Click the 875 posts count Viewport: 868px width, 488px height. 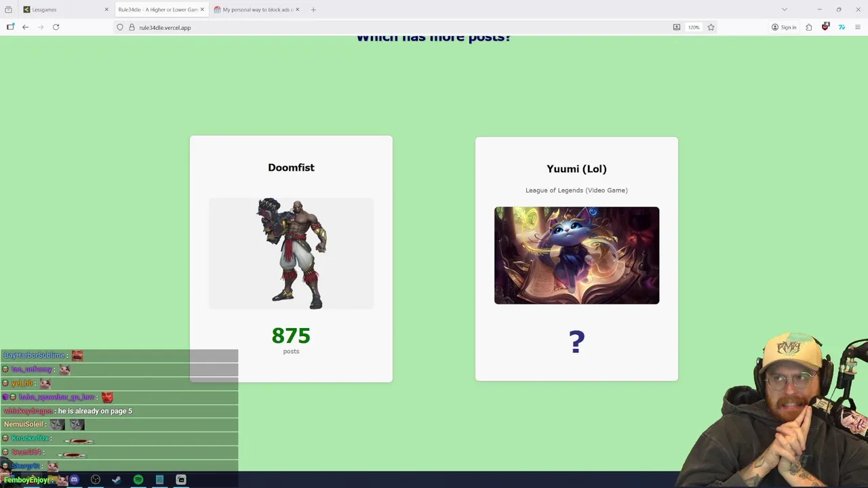(291, 336)
